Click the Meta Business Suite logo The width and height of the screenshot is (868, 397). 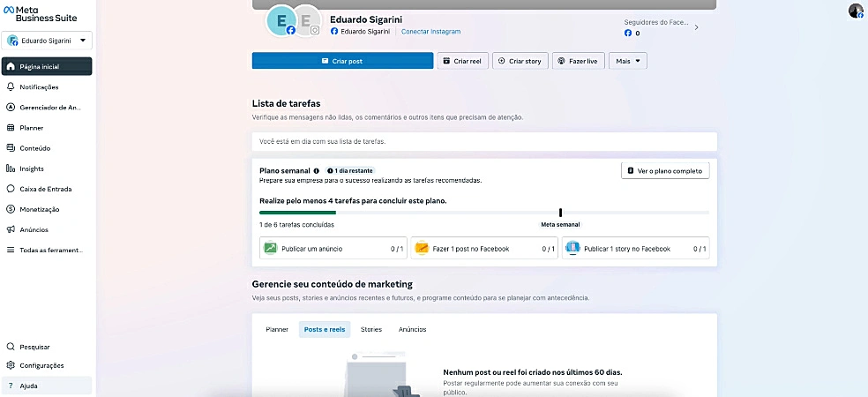(40, 14)
